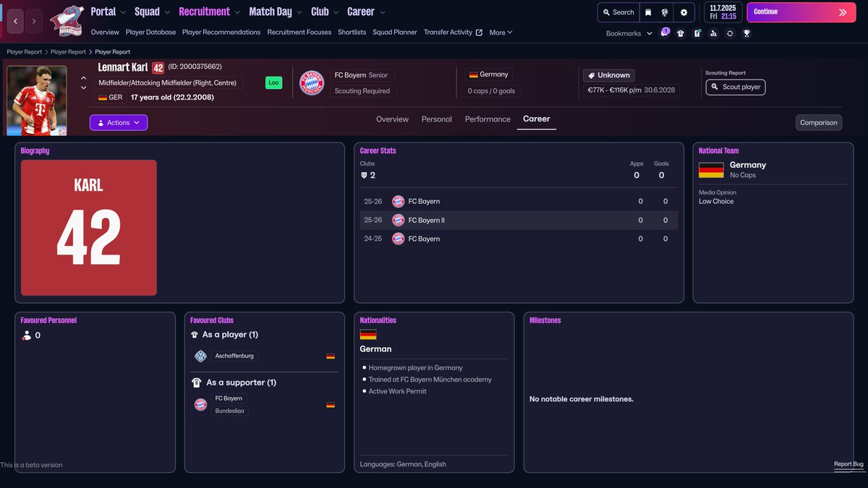Screen dimensions: 868x488
Task: Click the Scouting Required label
Action: click(362, 91)
